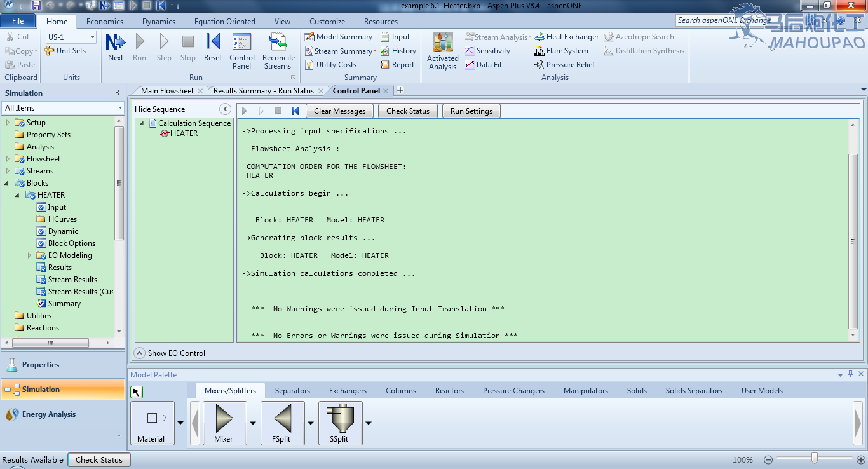Click Check Status in Control Panel
The image size is (868, 469).
(x=408, y=111)
